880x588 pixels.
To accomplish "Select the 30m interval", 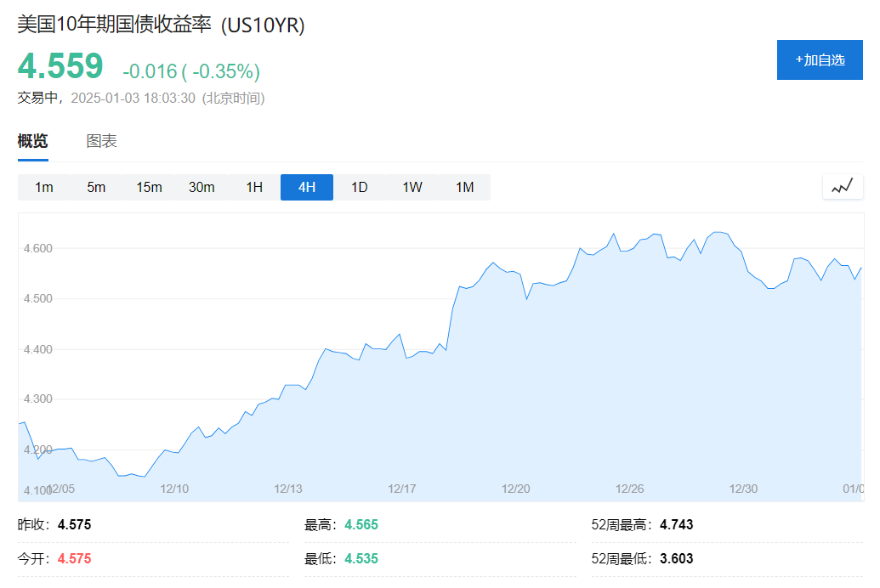I will coord(202,187).
